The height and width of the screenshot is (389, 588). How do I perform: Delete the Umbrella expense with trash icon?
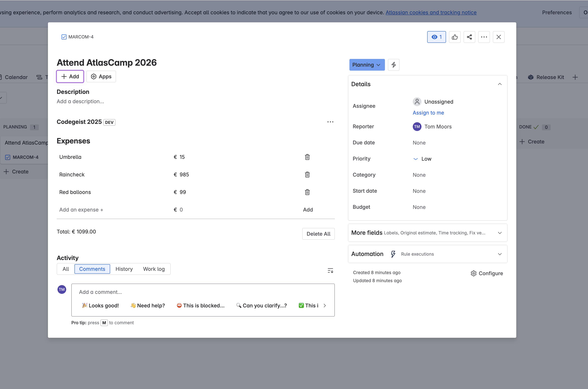pos(307,157)
